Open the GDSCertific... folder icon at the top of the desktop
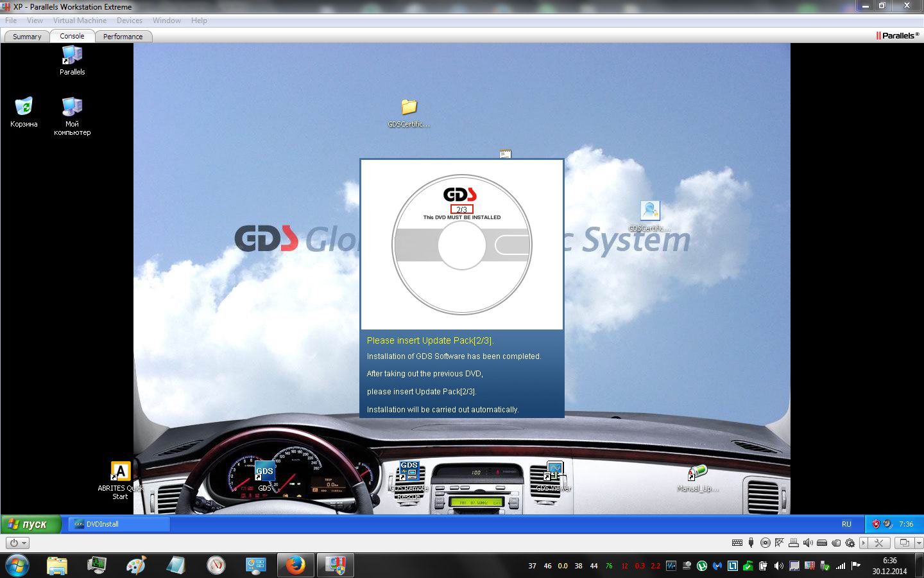Screen dimensions: 924x578 click(409, 112)
